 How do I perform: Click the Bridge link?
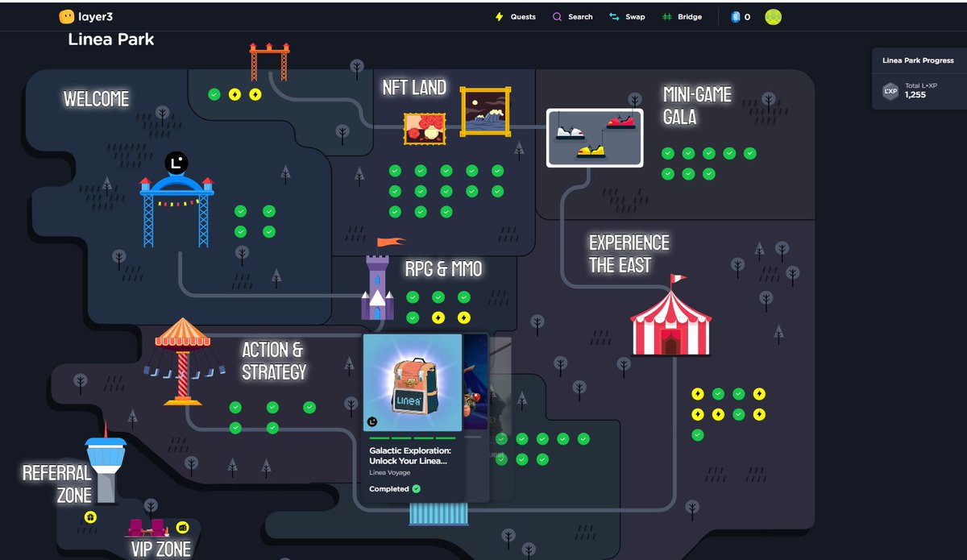pos(683,16)
